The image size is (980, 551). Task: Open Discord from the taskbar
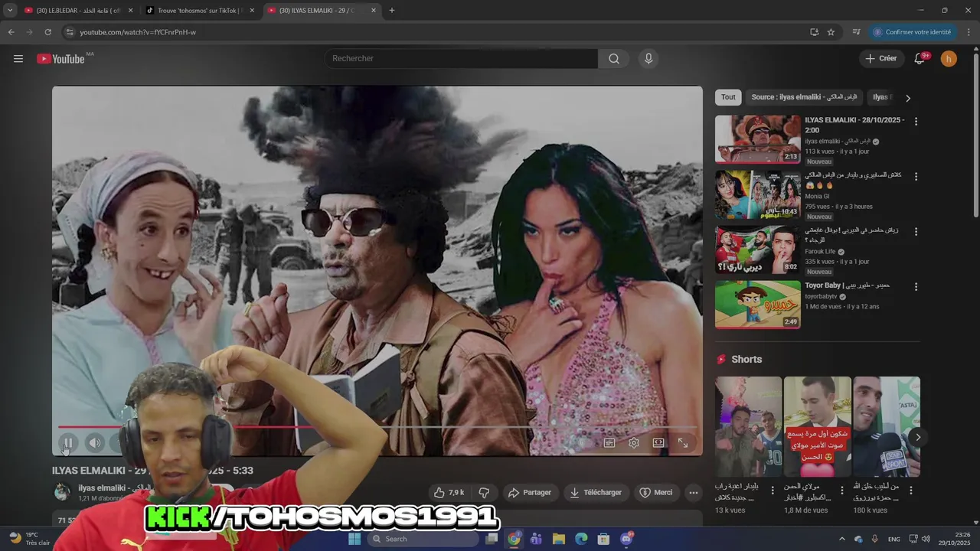pyautogui.click(x=626, y=539)
